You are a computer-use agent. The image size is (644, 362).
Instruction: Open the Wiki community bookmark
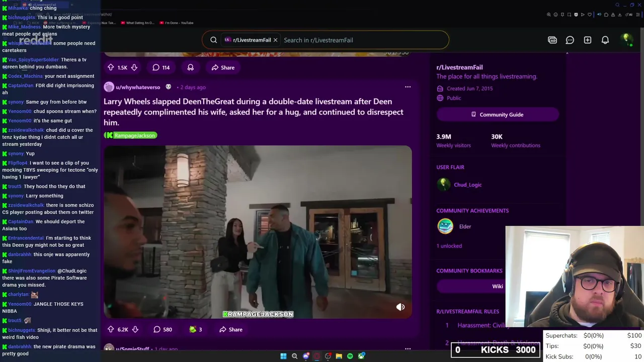[497, 286]
